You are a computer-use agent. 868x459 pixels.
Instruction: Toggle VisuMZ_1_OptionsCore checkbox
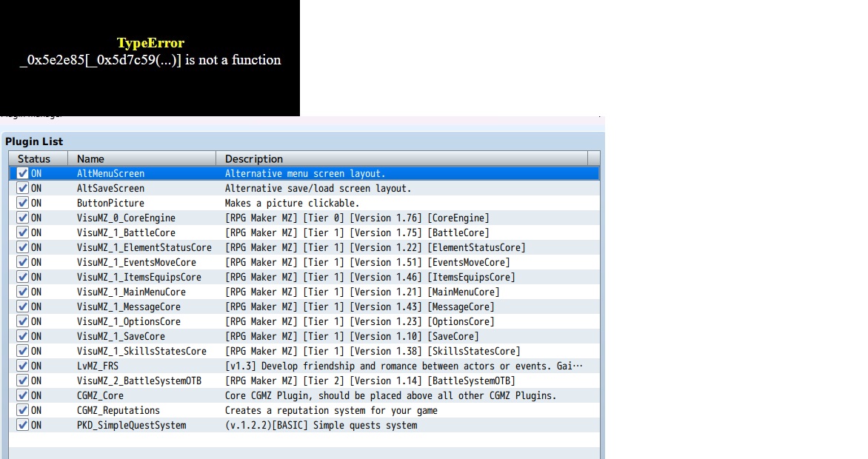tap(23, 321)
